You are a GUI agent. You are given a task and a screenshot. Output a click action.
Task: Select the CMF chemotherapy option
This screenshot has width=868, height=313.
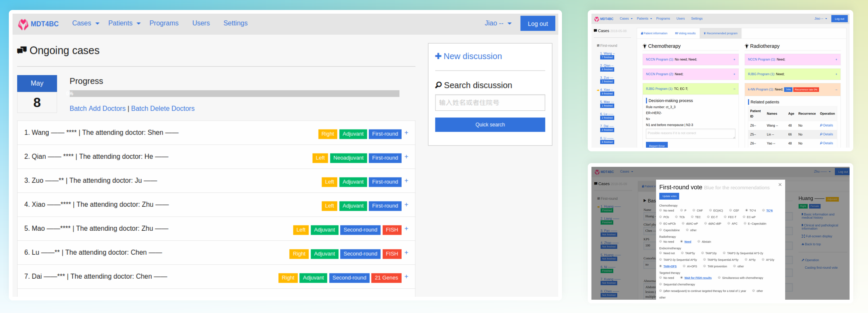(694, 210)
